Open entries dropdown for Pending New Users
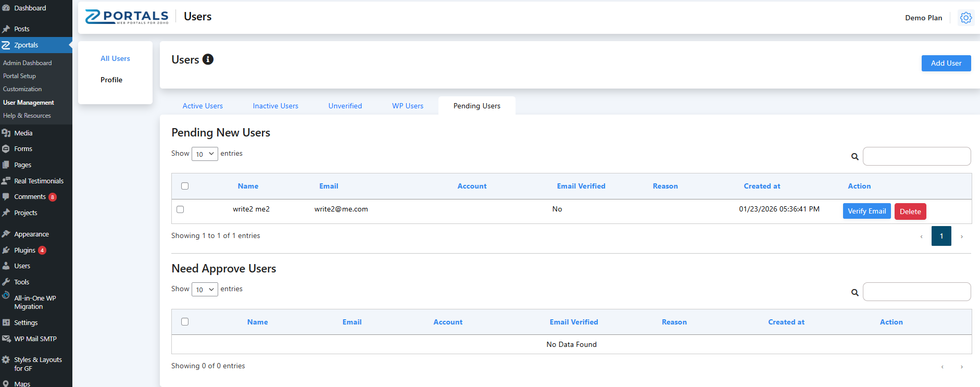This screenshot has width=980, height=387. click(x=205, y=154)
